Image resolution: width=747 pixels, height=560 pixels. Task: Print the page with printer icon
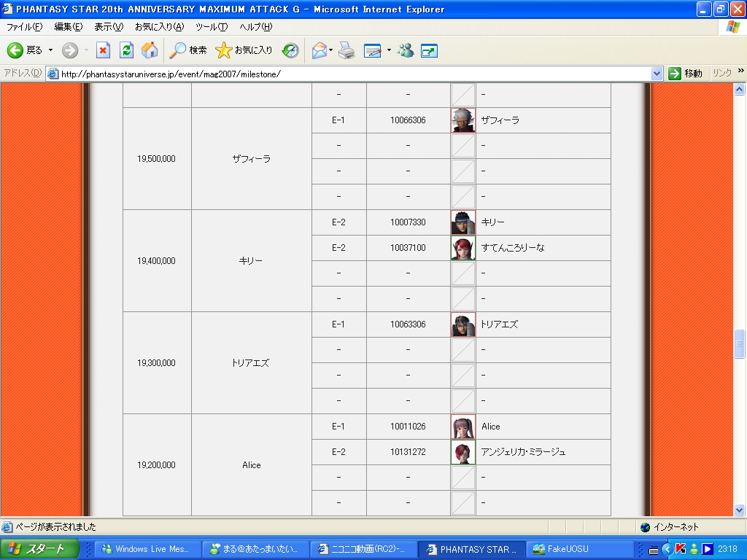point(347,50)
